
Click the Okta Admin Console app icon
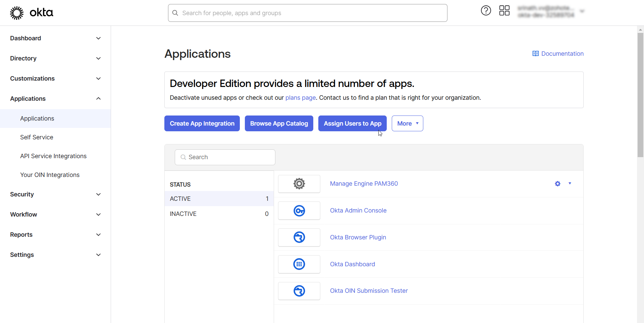[x=299, y=211]
